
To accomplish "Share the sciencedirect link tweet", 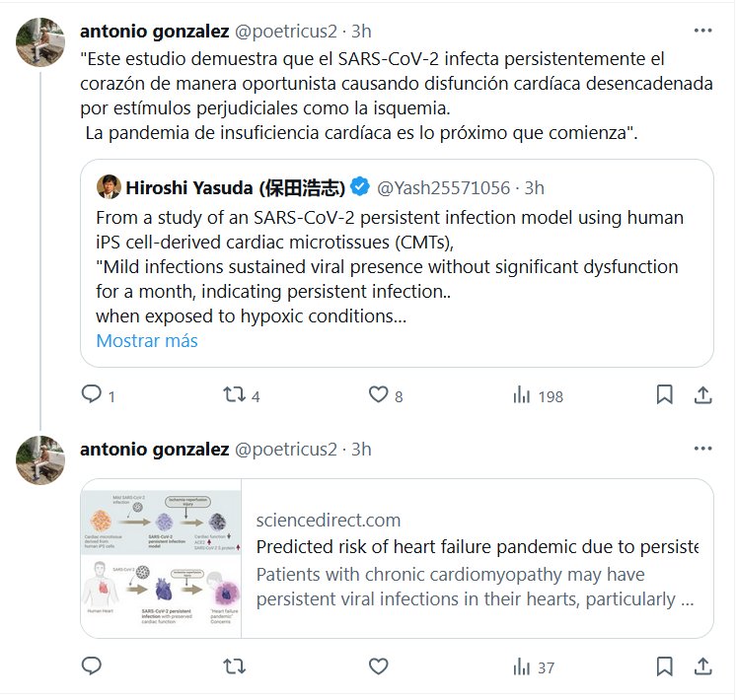I will click(703, 667).
